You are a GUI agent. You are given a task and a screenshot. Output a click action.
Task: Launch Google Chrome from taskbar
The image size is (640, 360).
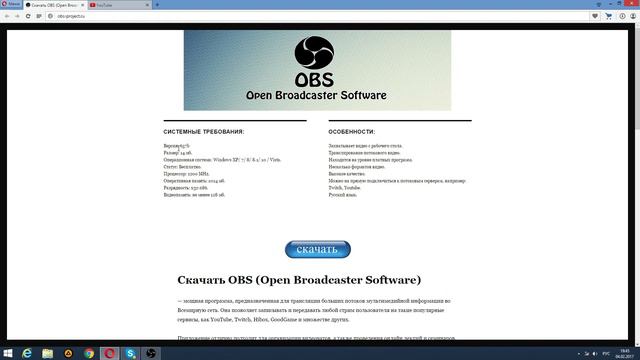[x=89, y=353]
